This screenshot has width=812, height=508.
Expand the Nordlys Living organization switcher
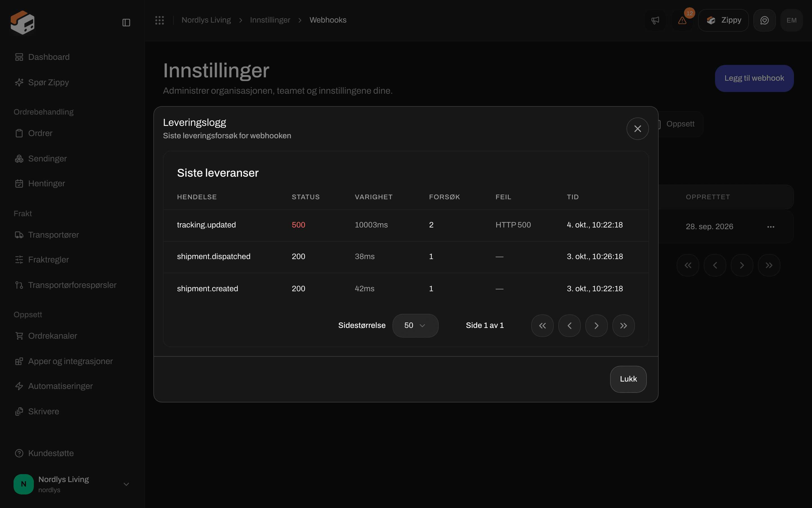click(x=72, y=484)
